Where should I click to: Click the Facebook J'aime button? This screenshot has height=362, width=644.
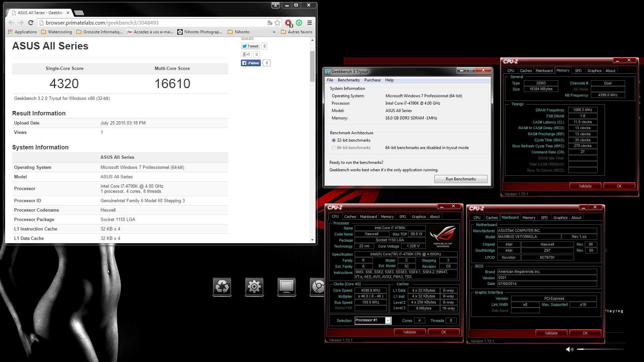click(251, 63)
